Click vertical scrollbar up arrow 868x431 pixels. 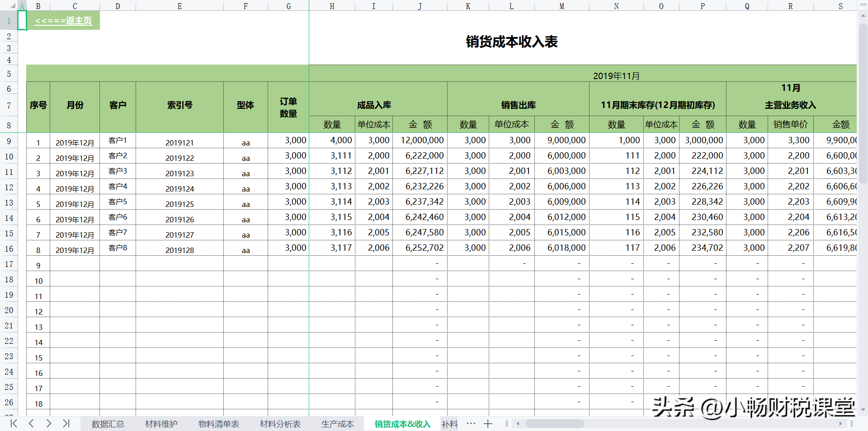(x=863, y=16)
